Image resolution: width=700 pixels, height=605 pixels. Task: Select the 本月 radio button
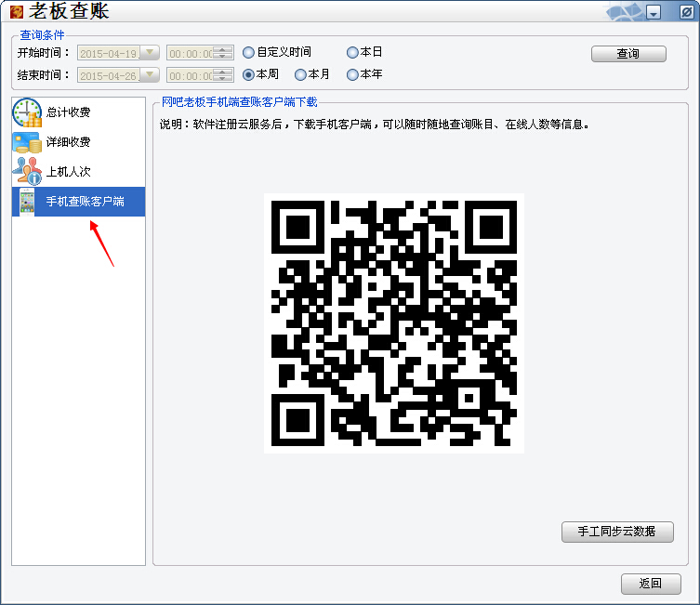pos(300,74)
